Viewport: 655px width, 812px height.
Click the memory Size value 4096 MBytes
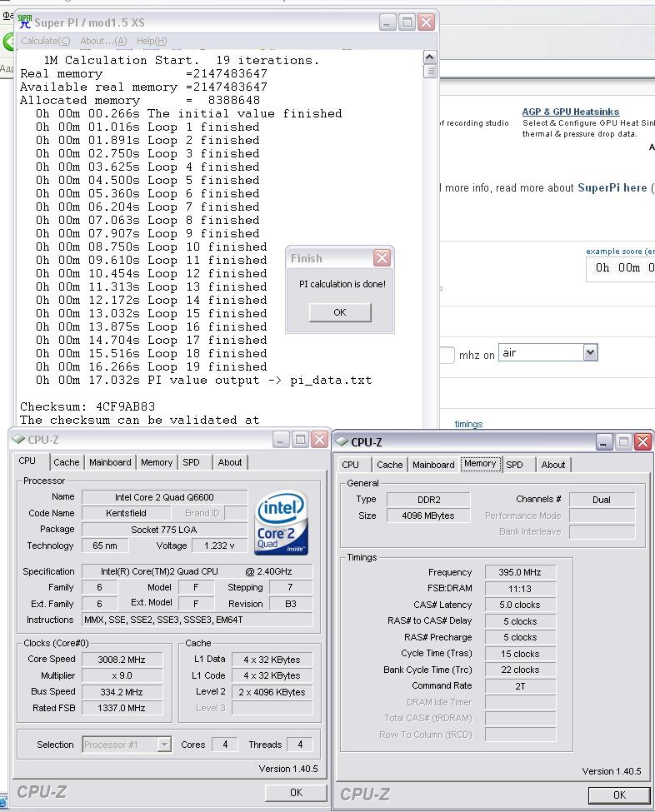tap(428, 516)
